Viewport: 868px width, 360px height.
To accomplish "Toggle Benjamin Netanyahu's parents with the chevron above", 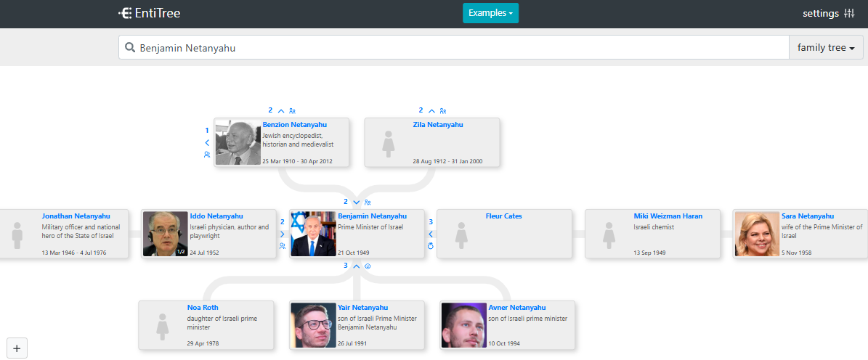I will (356, 202).
